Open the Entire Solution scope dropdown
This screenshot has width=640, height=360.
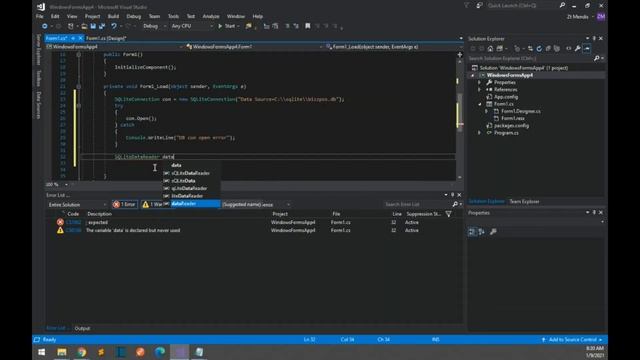click(77, 204)
